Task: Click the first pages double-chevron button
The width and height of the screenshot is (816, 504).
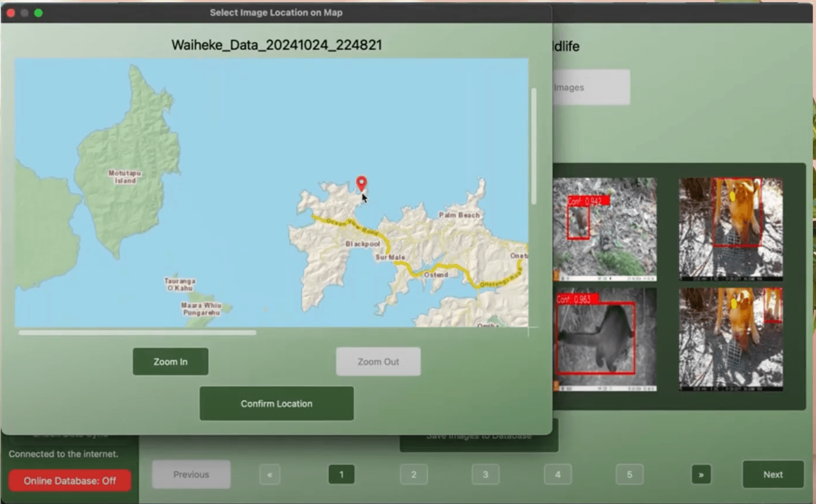Action: pyautogui.click(x=270, y=474)
